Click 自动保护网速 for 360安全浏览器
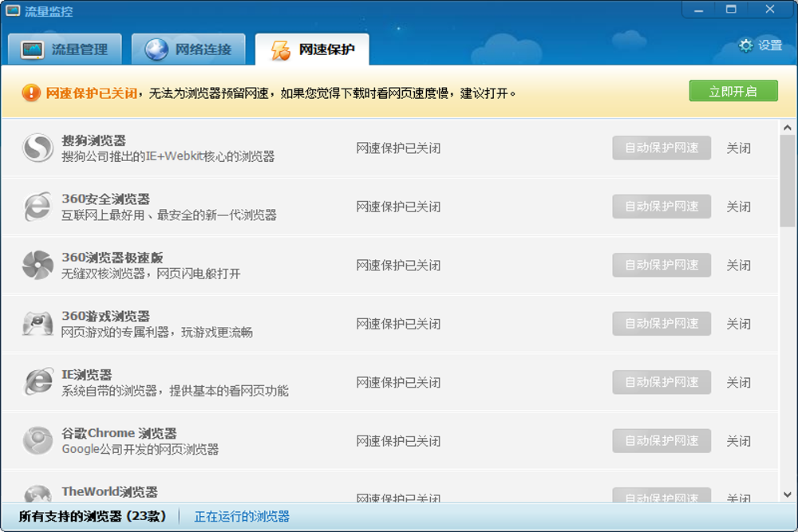Viewport: 798px width, 532px height. (662, 207)
